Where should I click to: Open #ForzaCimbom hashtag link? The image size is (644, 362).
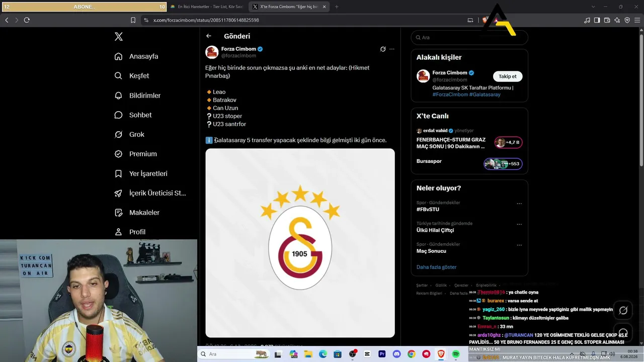(450, 95)
